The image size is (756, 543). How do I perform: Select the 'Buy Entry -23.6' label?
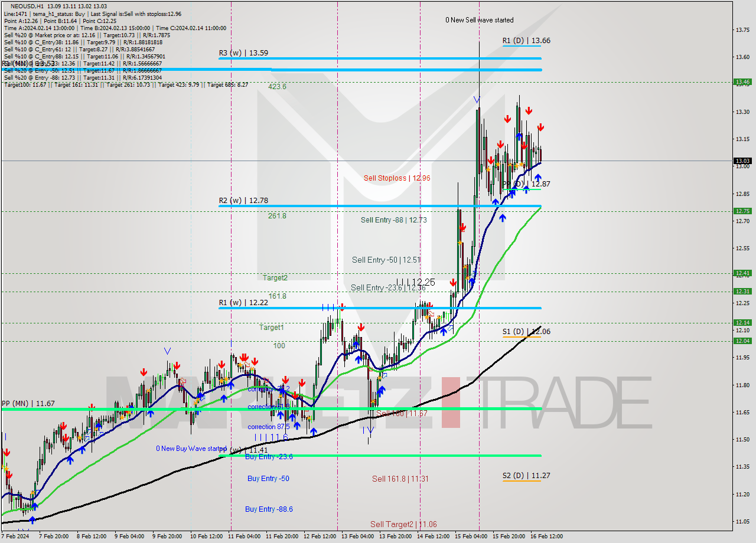269,457
